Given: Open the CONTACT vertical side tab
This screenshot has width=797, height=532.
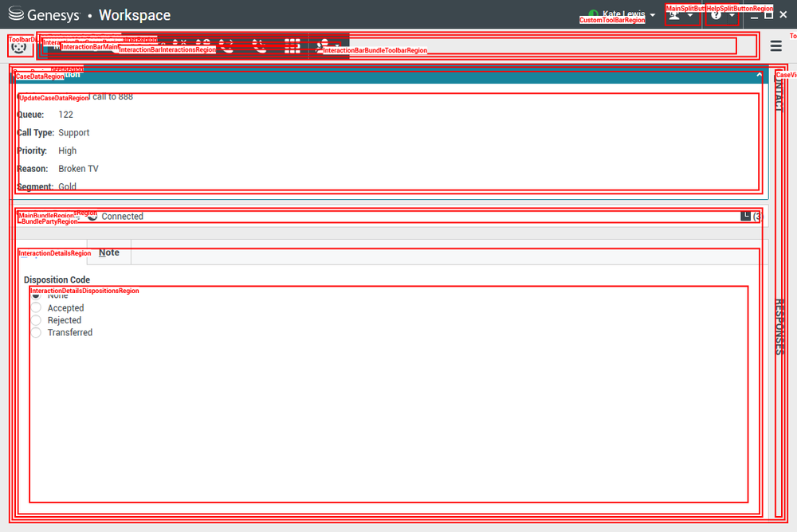Looking at the screenshot, I should click(x=779, y=92).
